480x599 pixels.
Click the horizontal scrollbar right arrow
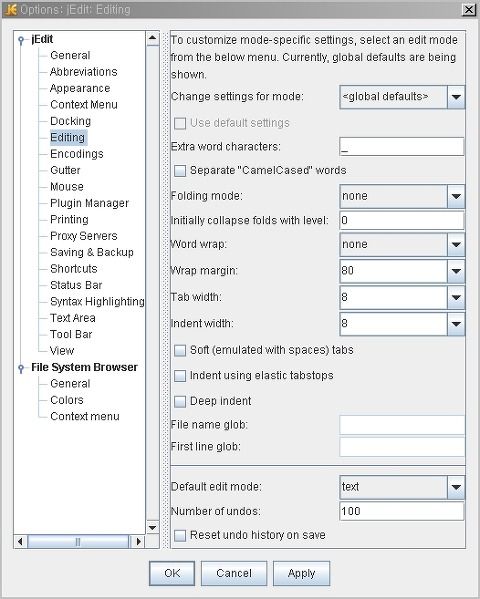click(138, 541)
